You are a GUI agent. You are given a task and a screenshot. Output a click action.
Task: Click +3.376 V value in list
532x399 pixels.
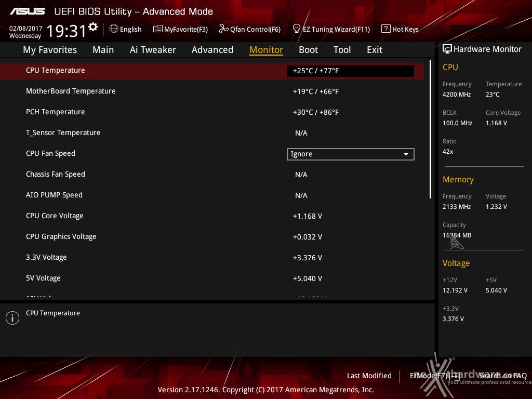pyautogui.click(x=308, y=258)
